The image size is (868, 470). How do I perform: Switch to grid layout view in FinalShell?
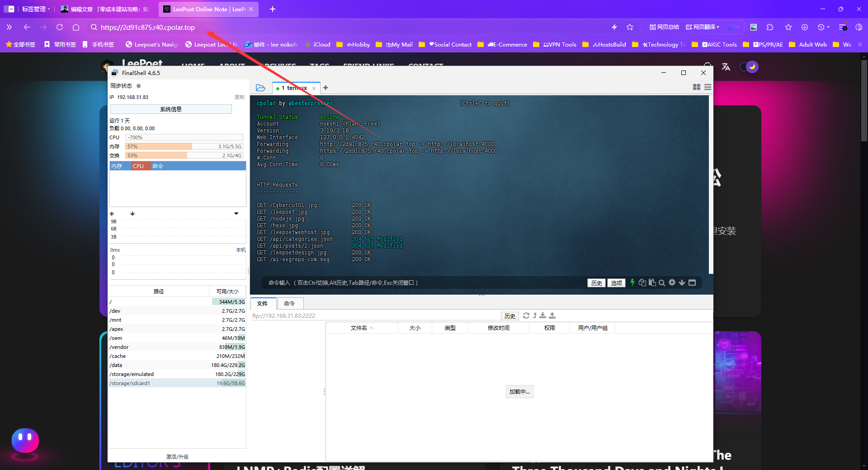click(697, 87)
